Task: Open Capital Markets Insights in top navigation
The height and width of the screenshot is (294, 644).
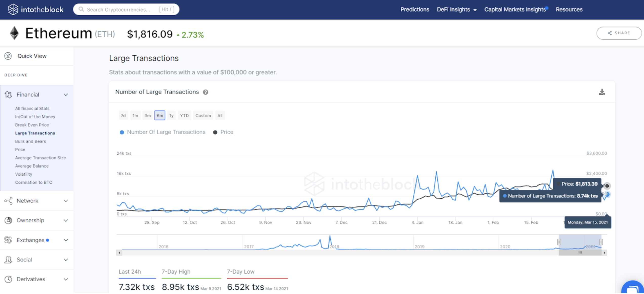Action: (x=515, y=10)
